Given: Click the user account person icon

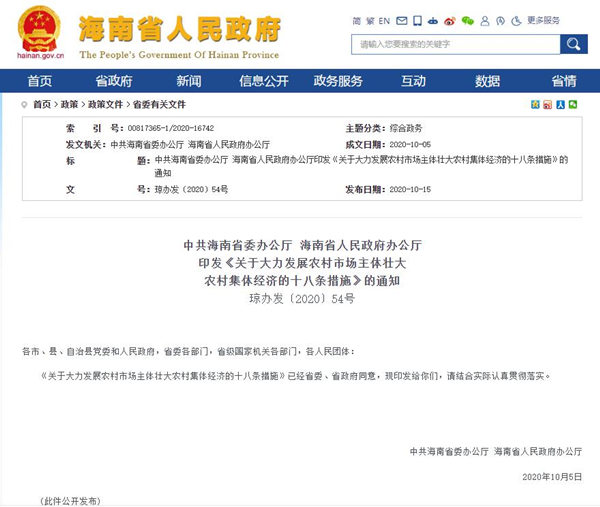Looking at the screenshot, I should coord(483,20).
